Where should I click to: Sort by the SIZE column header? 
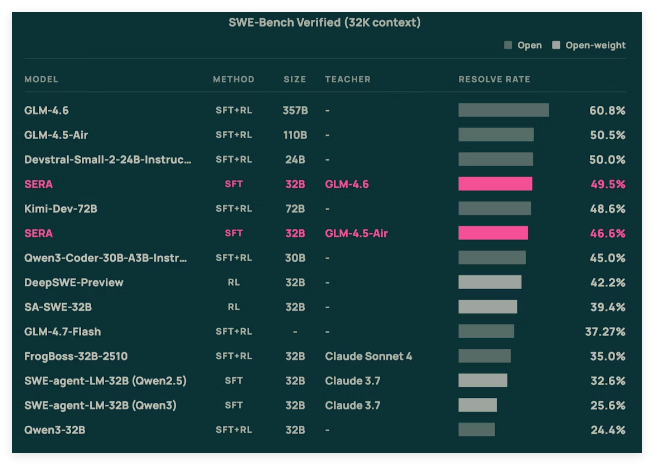click(295, 79)
